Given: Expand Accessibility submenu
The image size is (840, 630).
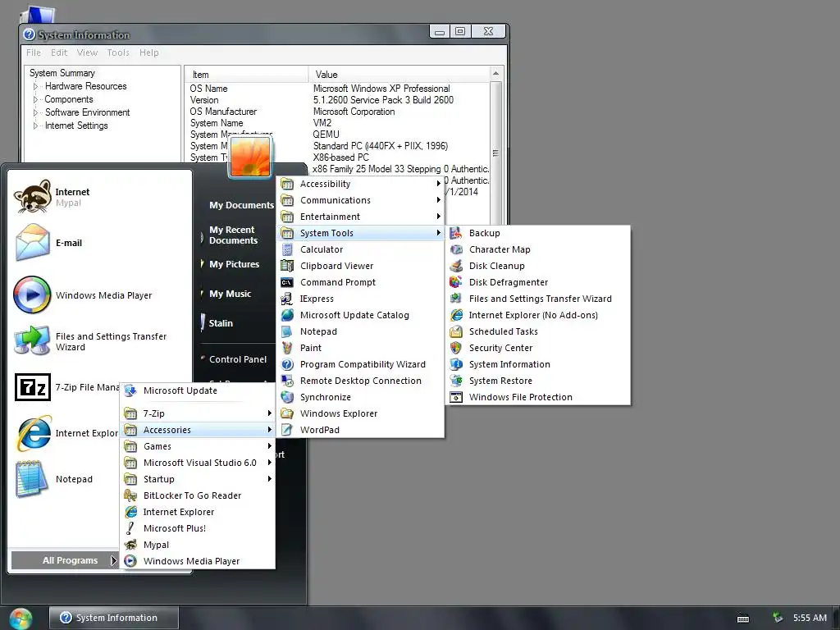Looking at the screenshot, I should tap(361, 184).
